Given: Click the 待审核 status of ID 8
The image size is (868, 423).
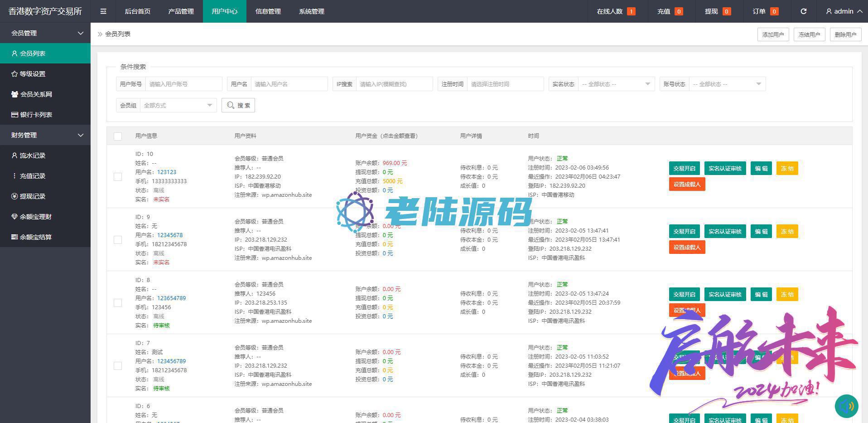Looking at the screenshot, I should 161,326.
